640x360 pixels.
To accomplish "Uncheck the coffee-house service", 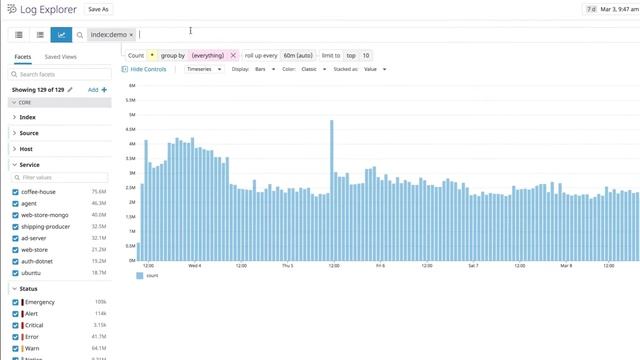I will [x=16, y=192].
